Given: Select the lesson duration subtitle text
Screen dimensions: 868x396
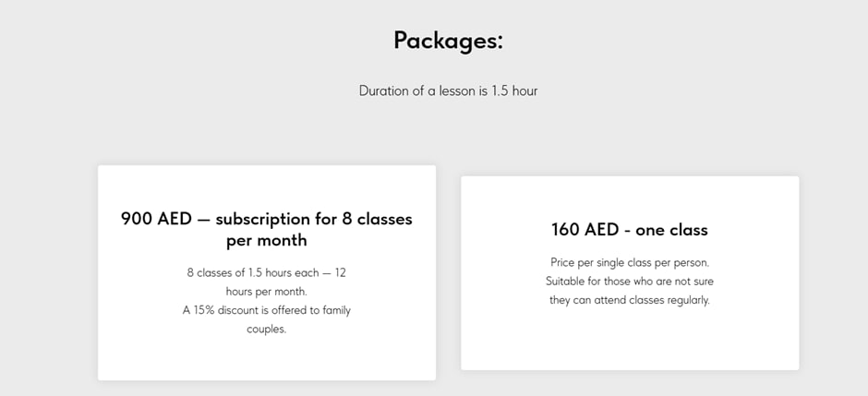Looking at the screenshot, I should click(449, 90).
